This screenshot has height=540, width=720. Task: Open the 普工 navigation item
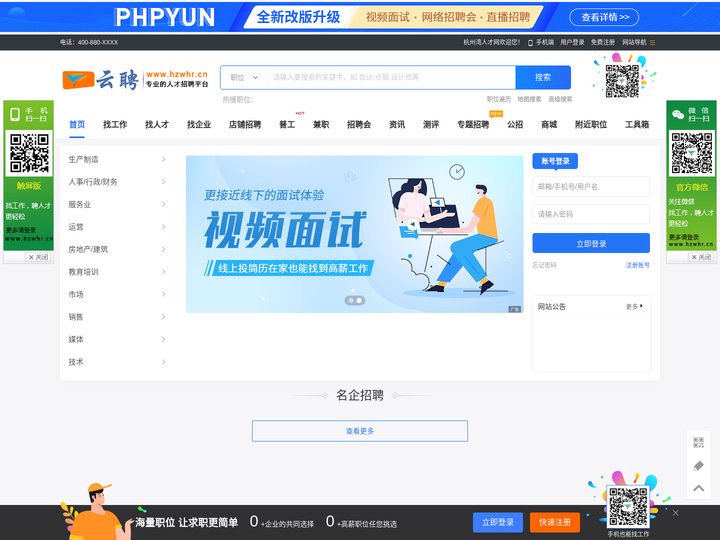click(x=287, y=124)
